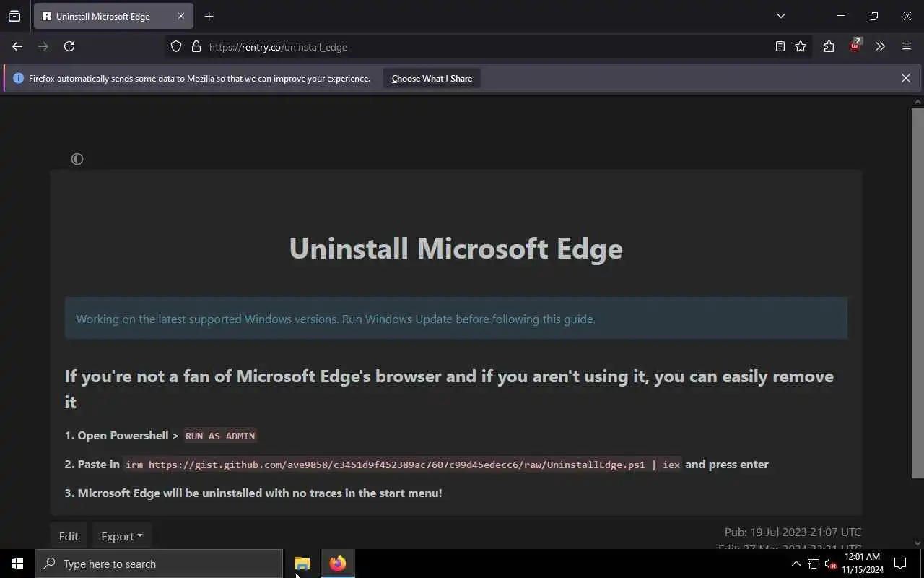924x578 pixels.
Task: Click the Uninstall Microsoft Edge heading
Action: (x=456, y=249)
